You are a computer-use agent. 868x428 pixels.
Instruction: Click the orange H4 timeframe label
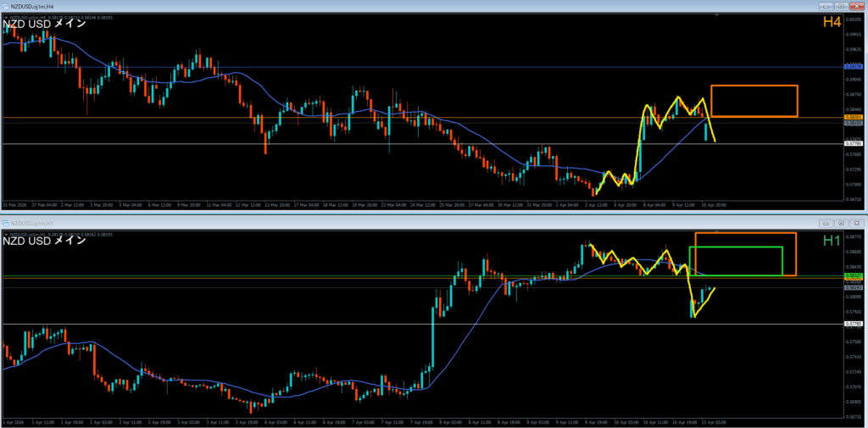[x=831, y=22]
